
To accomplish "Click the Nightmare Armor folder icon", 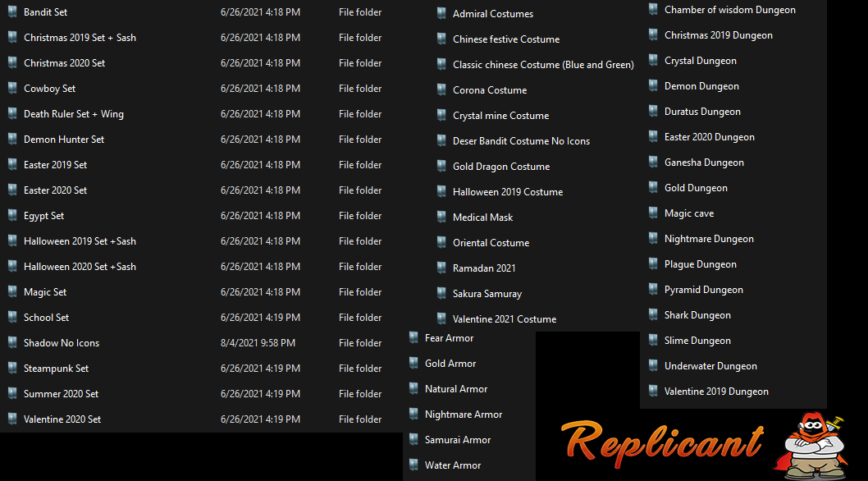I will [x=413, y=414].
